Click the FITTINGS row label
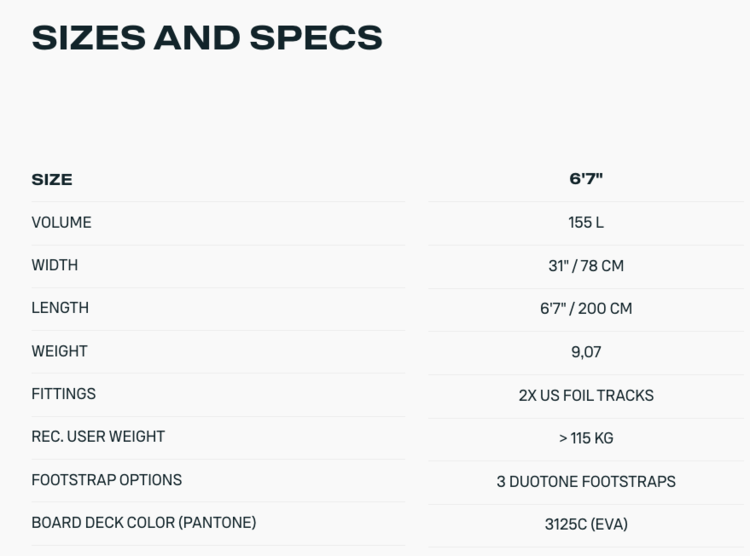 [x=63, y=394]
